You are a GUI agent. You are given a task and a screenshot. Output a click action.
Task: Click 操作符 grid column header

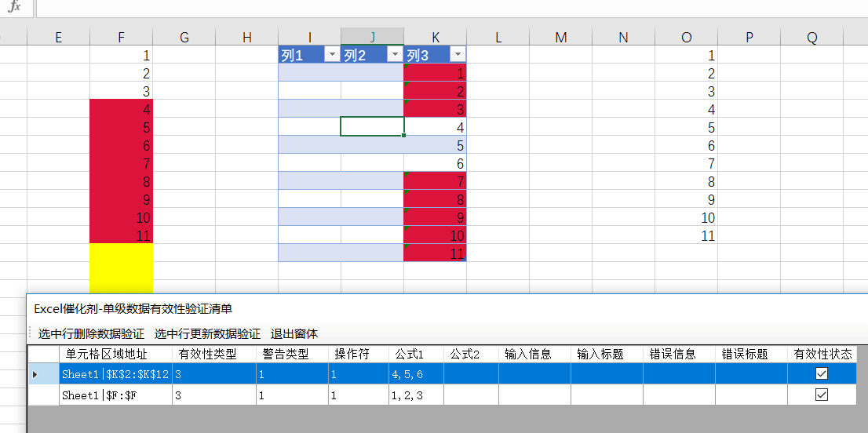tap(359, 354)
